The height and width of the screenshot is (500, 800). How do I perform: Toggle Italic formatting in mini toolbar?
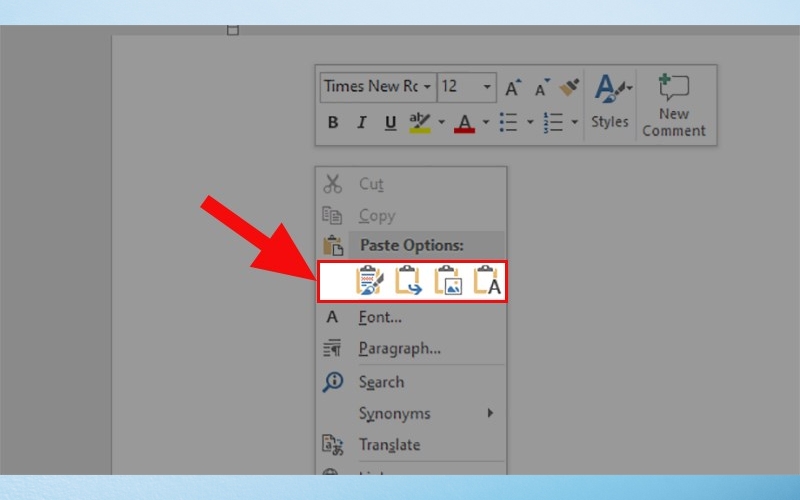[x=361, y=123]
